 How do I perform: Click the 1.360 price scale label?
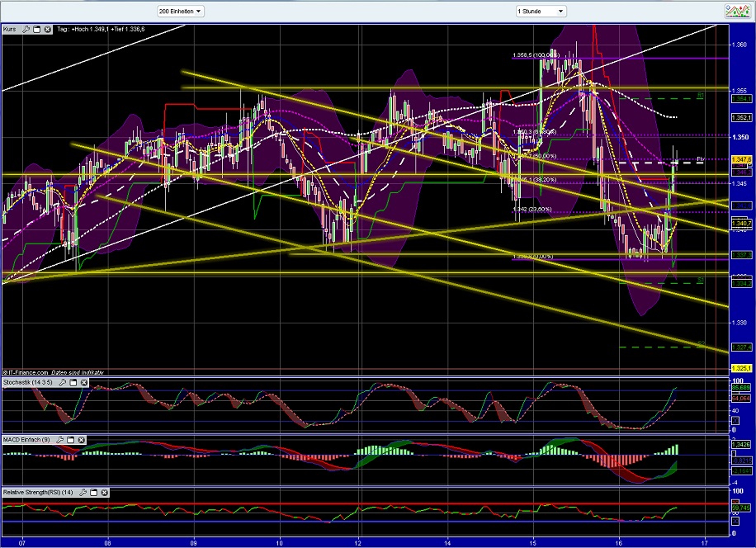(739, 45)
